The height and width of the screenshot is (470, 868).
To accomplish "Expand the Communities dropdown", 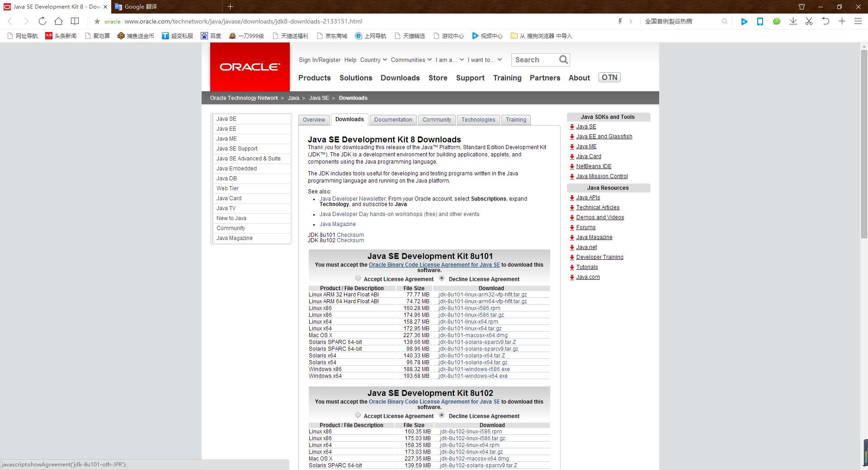I will pyautogui.click(x=411, y=60).
